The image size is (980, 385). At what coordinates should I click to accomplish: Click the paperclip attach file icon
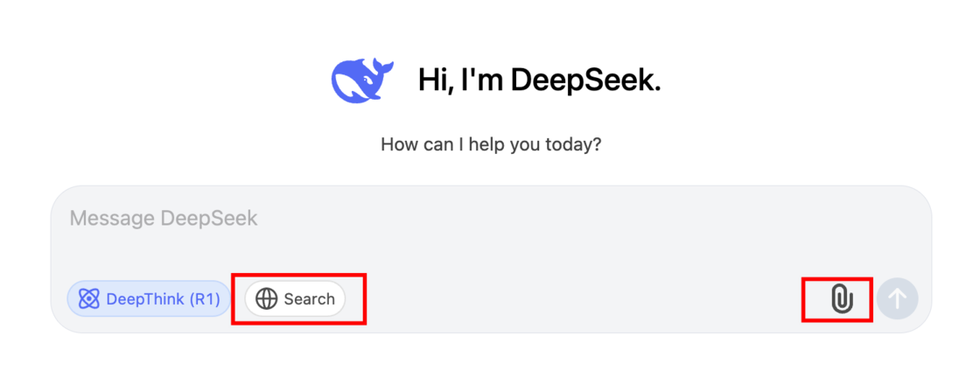point(842,298)
